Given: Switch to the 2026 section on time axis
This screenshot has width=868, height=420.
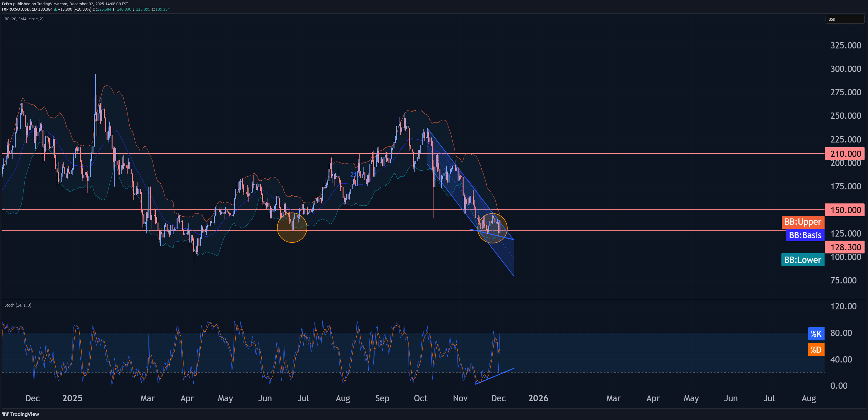Looking at the screenshot, I should [x=538, y=398].
